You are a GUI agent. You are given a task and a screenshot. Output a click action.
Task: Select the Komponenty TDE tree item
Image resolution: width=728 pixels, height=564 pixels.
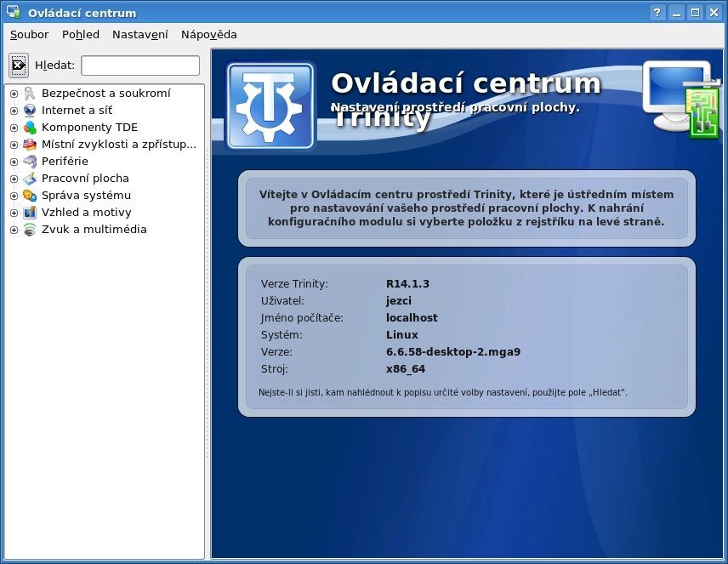(89, 128)
